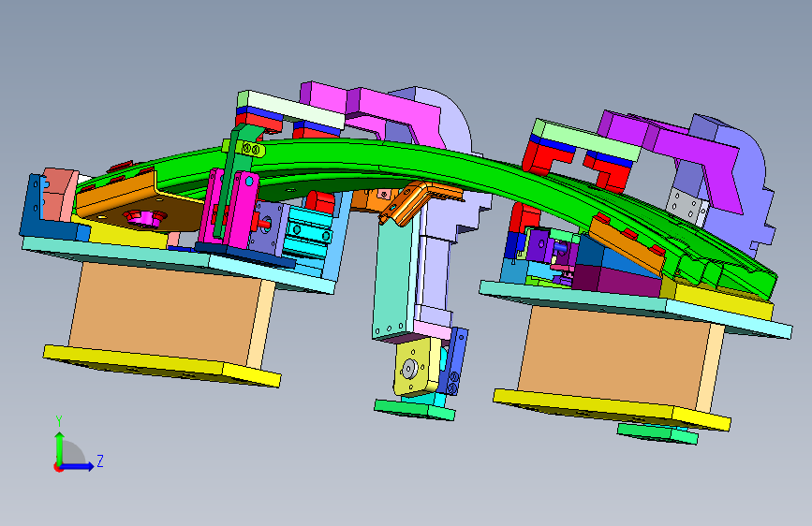The height and width of the screenshot is (526, 812).
Task: Pick the blue bracket with screws beside motor
Action: click(x=454, y=361)
